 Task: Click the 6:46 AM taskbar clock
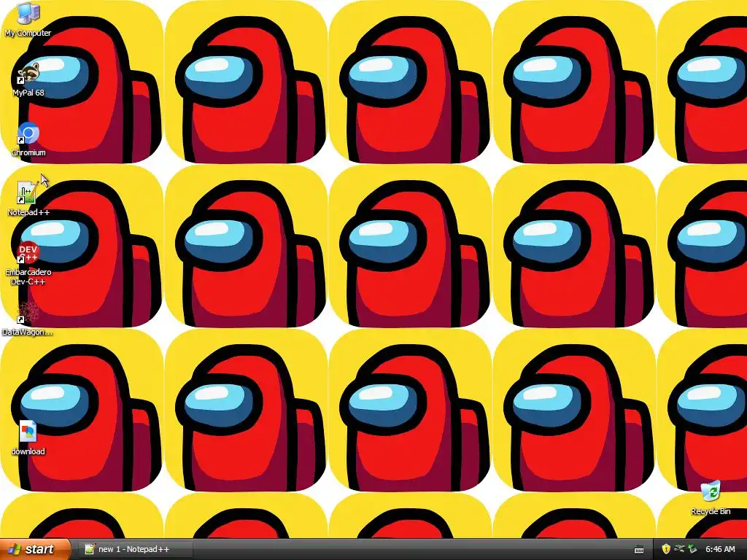pos(720,549)
